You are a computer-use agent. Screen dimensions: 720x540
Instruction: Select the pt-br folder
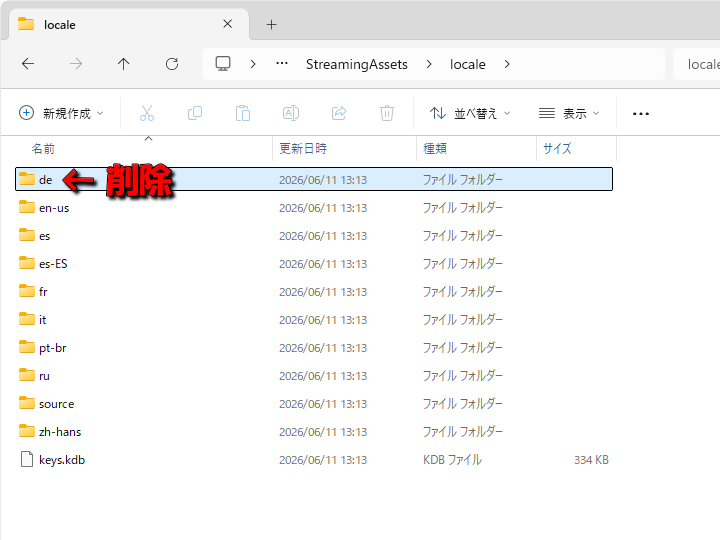[x=314, y=348]
